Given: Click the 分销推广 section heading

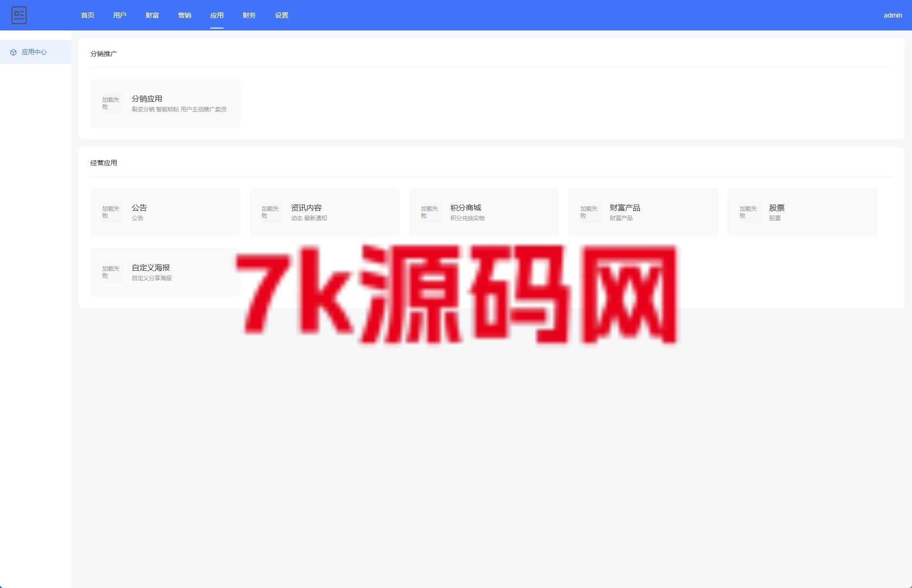Looking at the screenshot, I should [104, 54].
